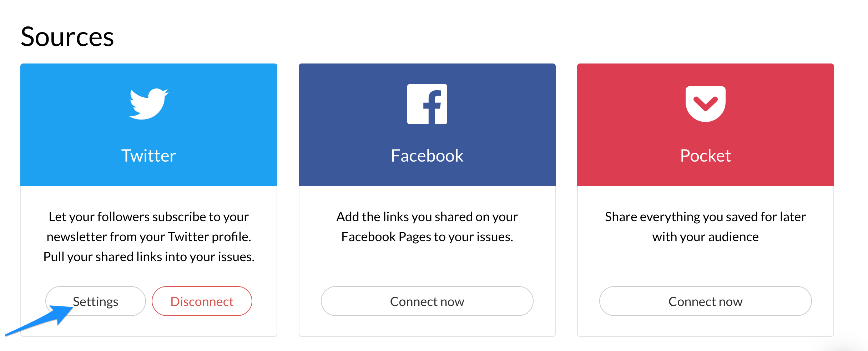Click the Facebook 'f' logo

pos(427,104)
